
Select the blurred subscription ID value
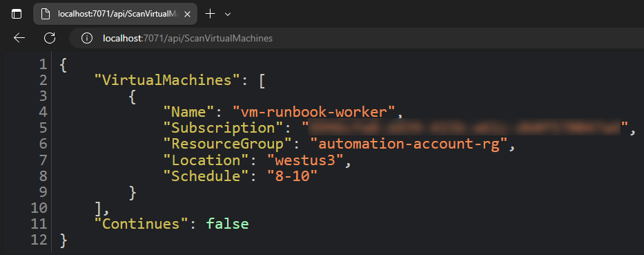(465, 127)
